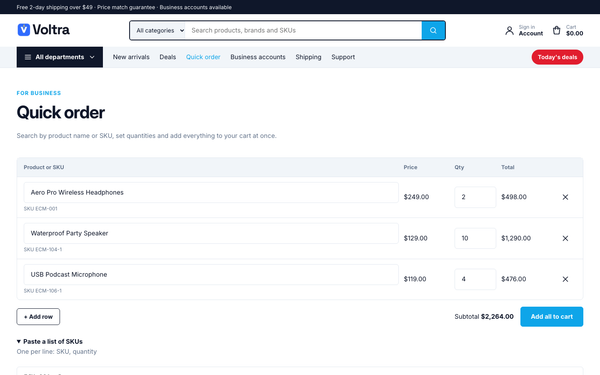
Task: Click the Qty column header
Action: click(459, 167)
